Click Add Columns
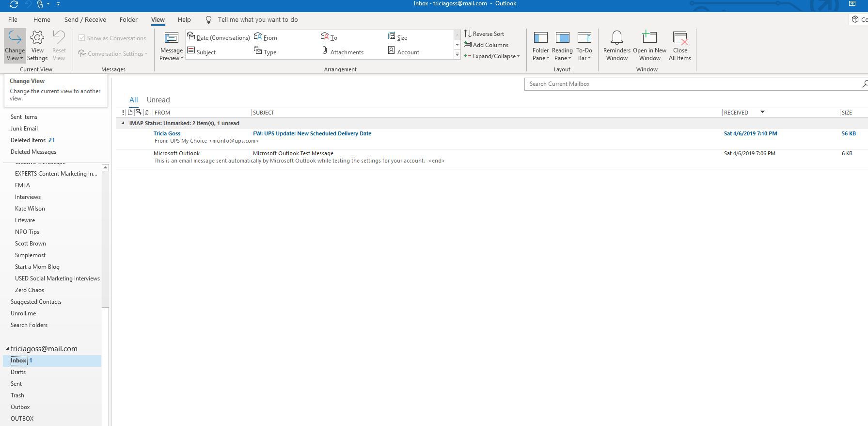Image resolution: width=868 pixels, height=426 pixels. click(486, 45)
